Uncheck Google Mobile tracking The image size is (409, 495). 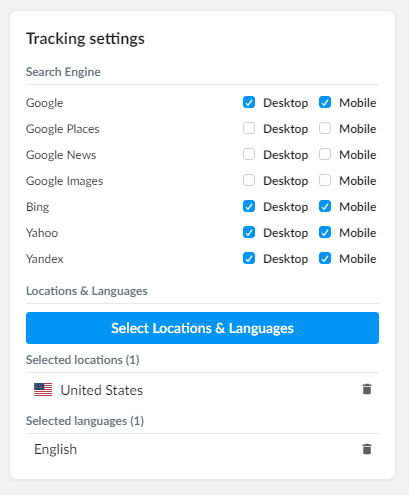[325, 102]
